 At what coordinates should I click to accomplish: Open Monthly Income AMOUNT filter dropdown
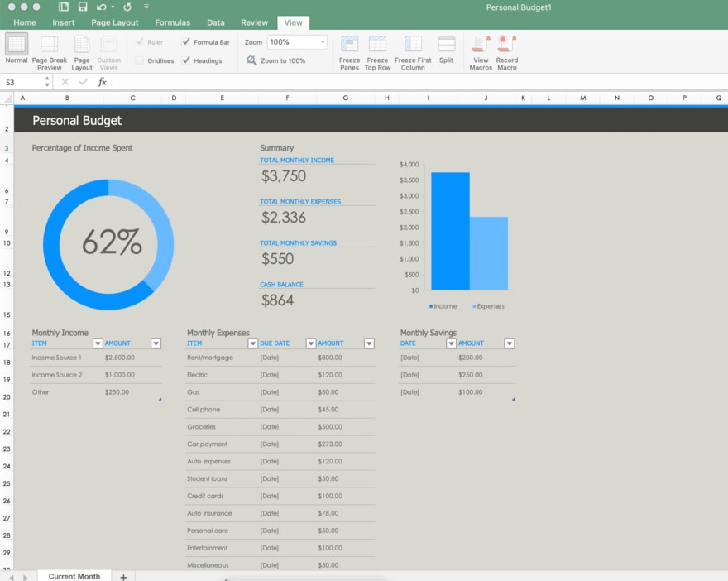tap(156, 343)
